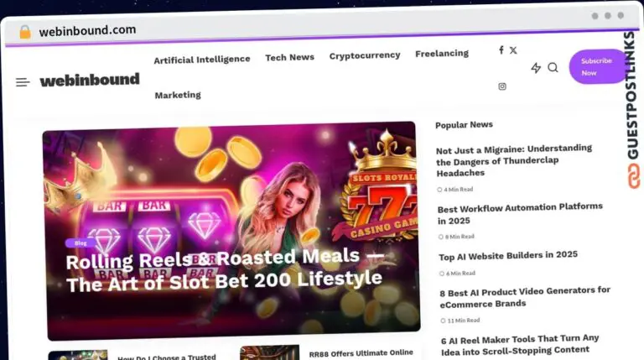Navigate to the Marketing category
Screen dimensions: 644x360
178,95
